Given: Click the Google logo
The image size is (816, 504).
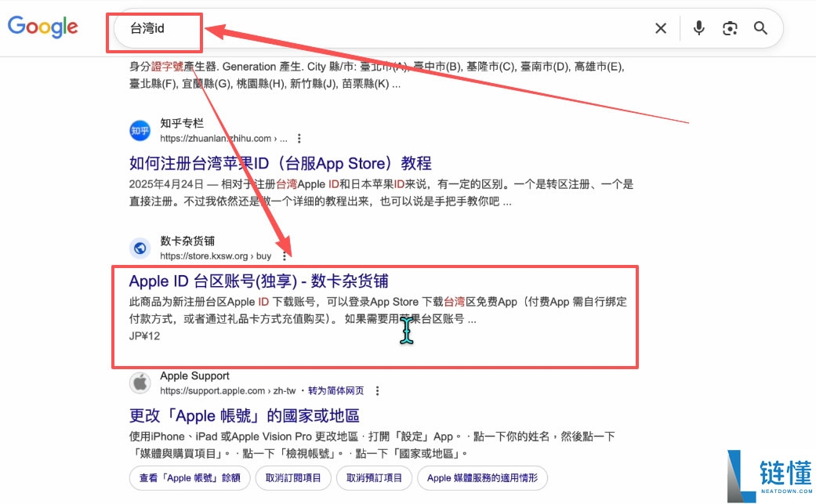Looking at the screenshot, I should 42,27.
